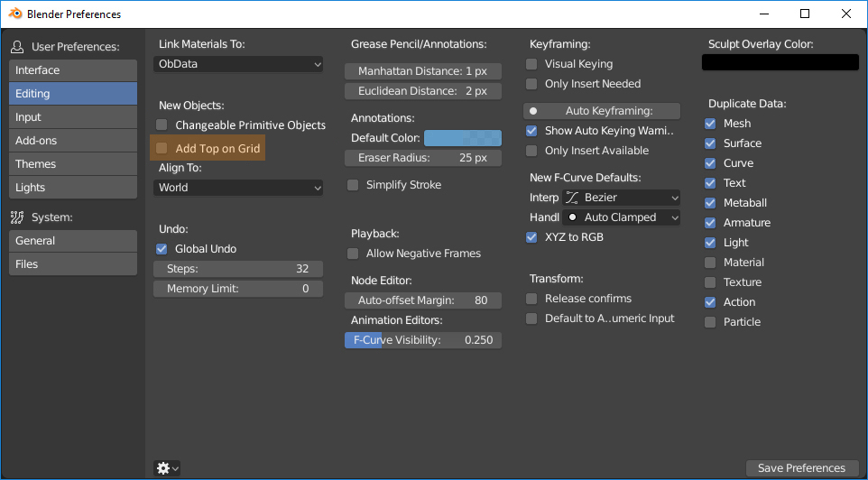Check Default to Advanced Numeric Input

click(x=531, y=318)
